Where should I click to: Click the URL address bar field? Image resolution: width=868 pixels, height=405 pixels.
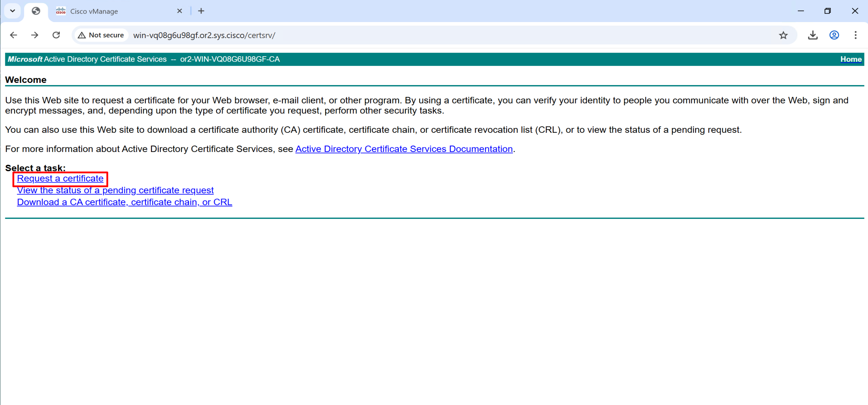coord(427,35)
